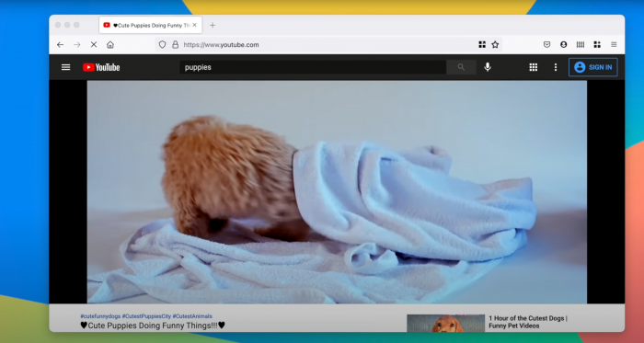Open the YouTube apps grid
Viewport: 644px width, 343px height.
coord(533,67)
